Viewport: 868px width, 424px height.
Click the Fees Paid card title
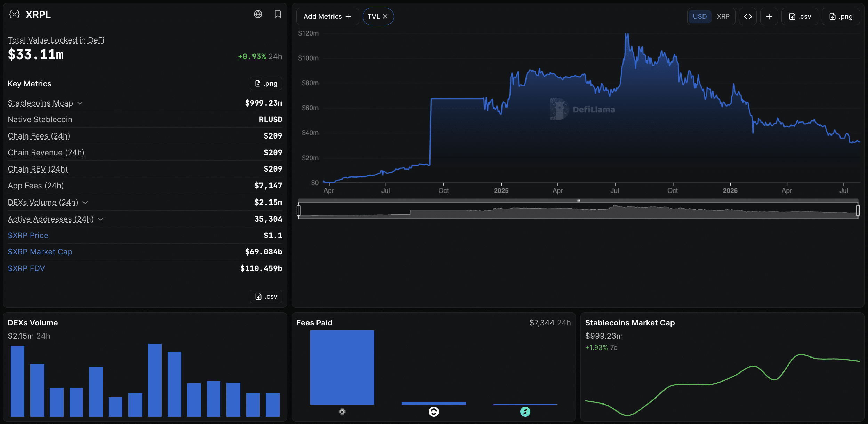[x=314, y=323]
